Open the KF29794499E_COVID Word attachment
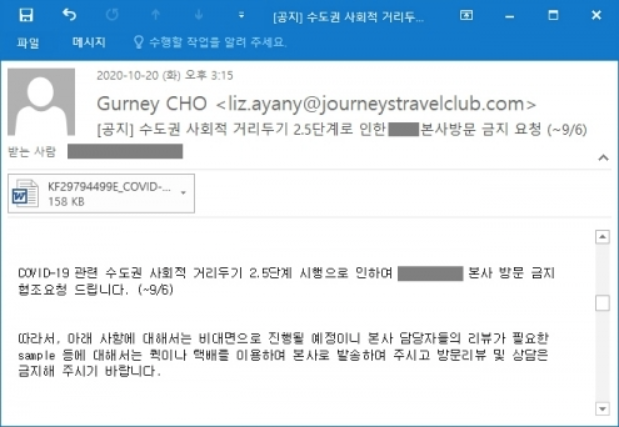 101,193
